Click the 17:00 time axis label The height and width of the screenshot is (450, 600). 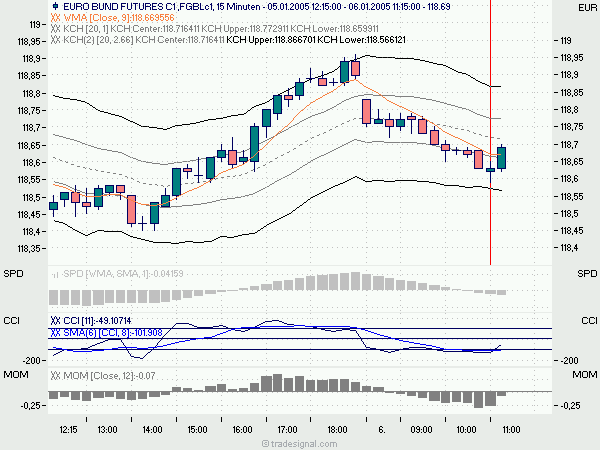tap(287, 430)
